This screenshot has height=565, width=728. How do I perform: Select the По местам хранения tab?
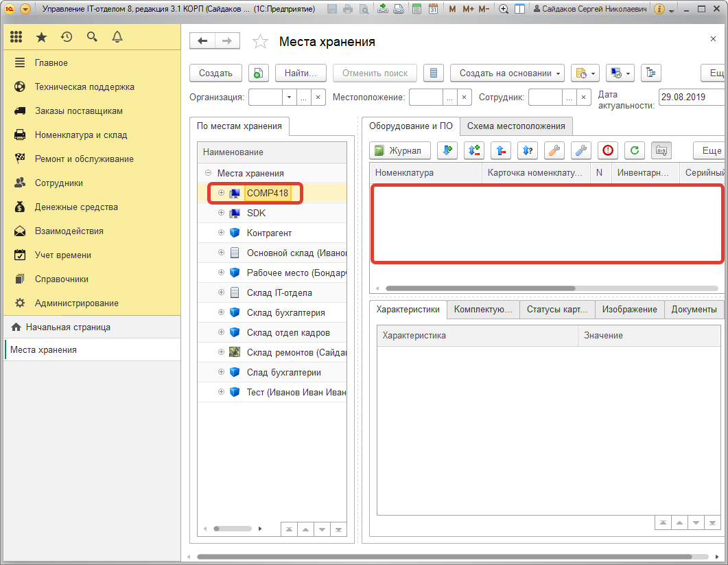pos(239,126)
